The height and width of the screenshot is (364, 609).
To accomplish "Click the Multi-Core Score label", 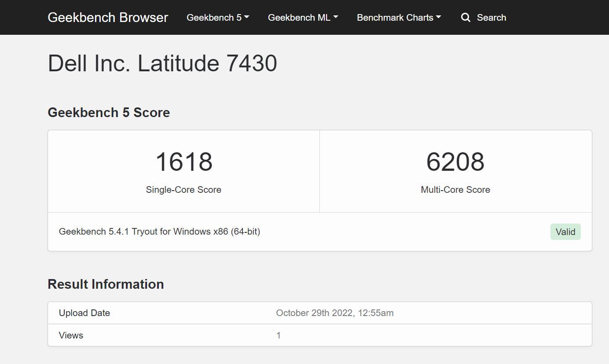I will click(455, 190).
